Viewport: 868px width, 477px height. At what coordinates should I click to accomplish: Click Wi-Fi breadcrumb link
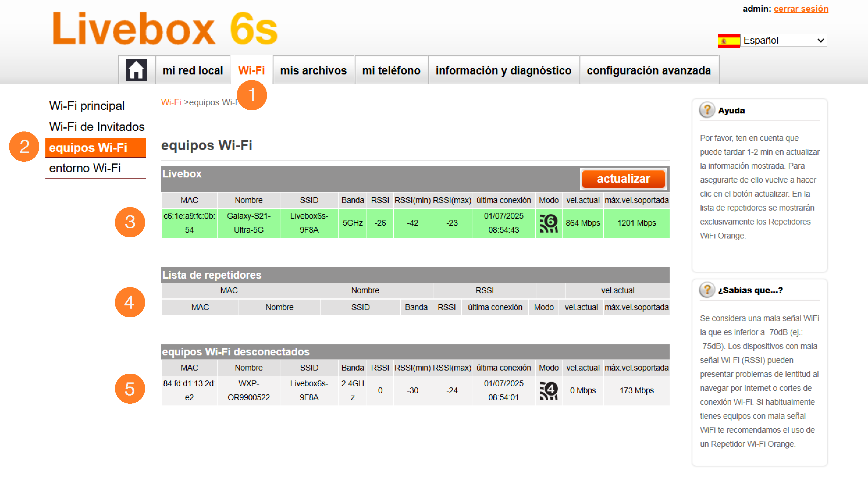click(171, 102)
